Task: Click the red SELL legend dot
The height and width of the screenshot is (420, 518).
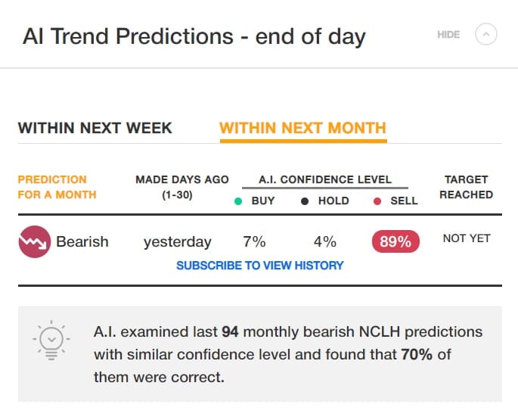Action: 377,201
